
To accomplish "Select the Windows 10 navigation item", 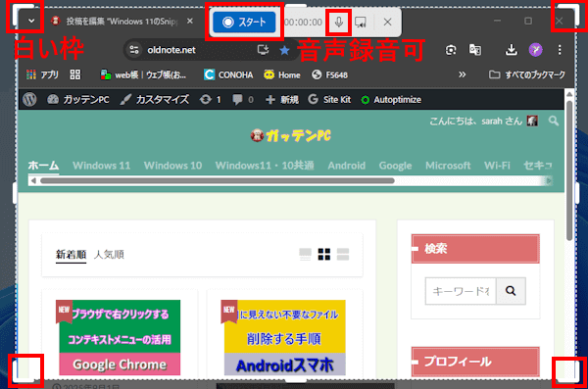I will click(x=172, y=166).
